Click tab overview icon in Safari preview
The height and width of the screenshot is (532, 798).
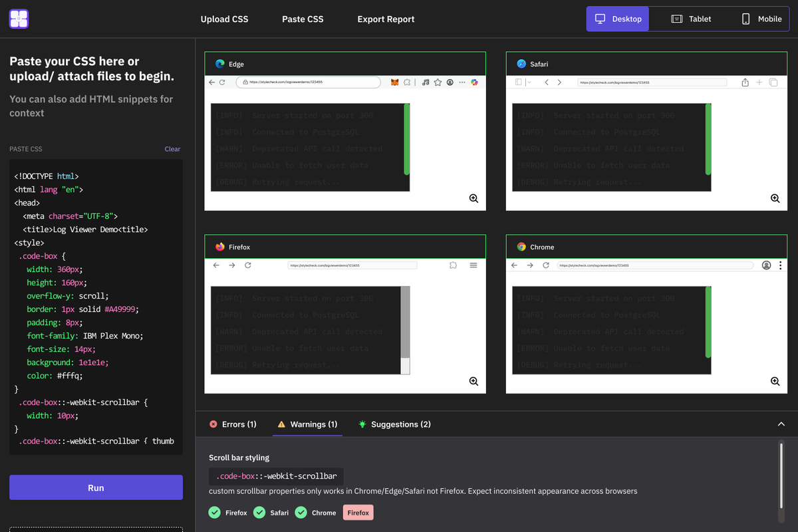(773, 82)
